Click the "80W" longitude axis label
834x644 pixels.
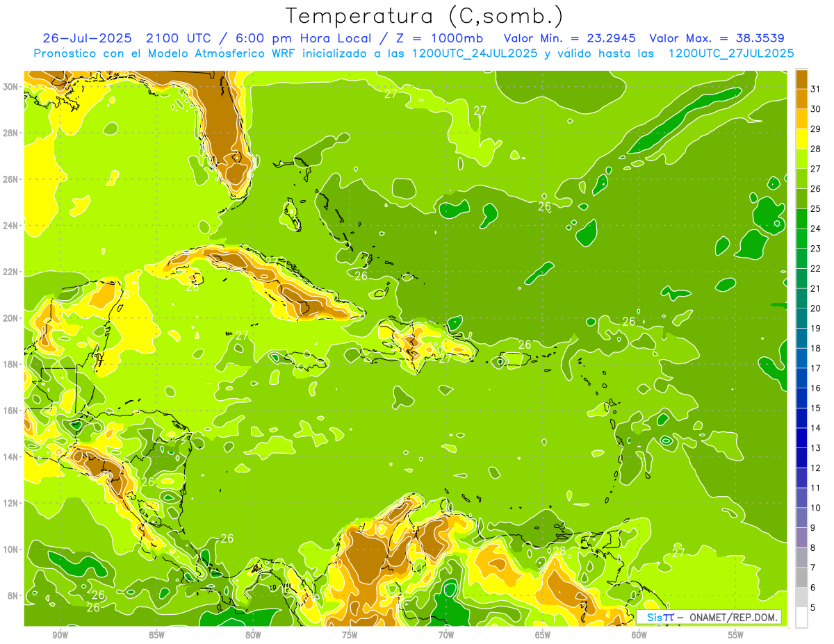(253, 634)
